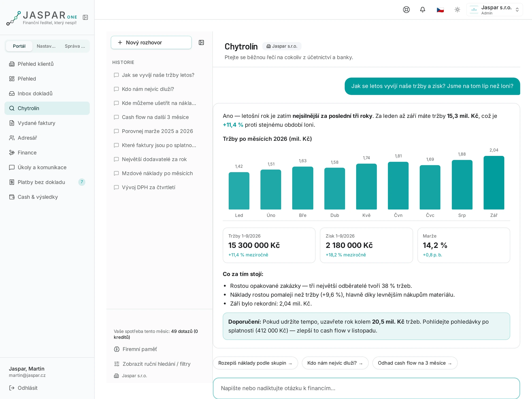Focus the question input field
The image size is (532, 399).
click(x=367, y=388)
